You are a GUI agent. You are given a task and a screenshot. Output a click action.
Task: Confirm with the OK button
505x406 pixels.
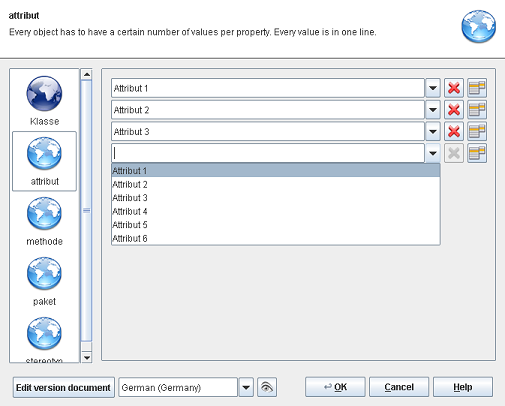pos(335,387)
